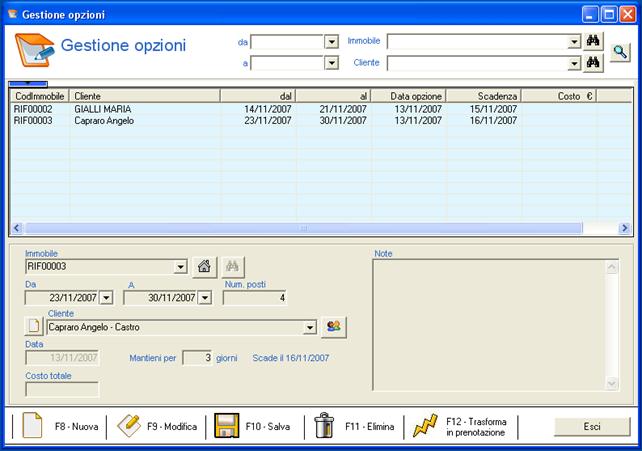Click scroll right arrow of table scrollbar
The image size is (642, 451).
625,228
